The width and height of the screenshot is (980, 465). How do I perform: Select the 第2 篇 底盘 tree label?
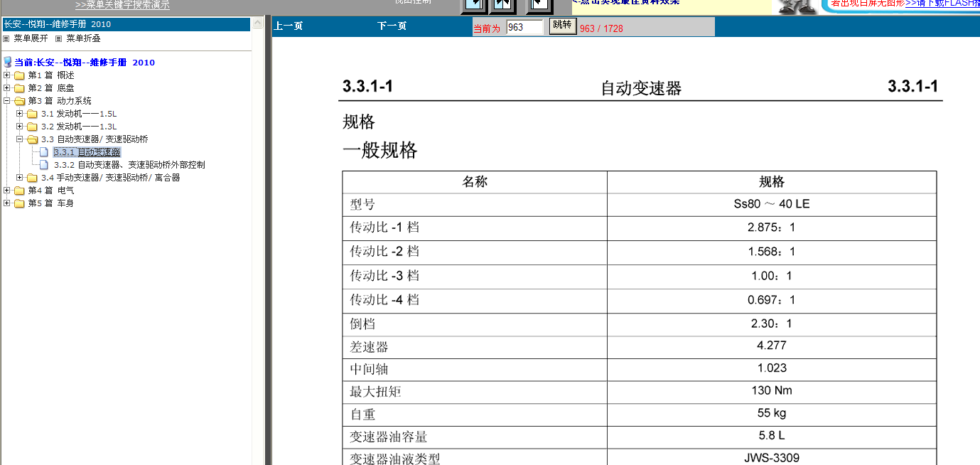(51, 88)
